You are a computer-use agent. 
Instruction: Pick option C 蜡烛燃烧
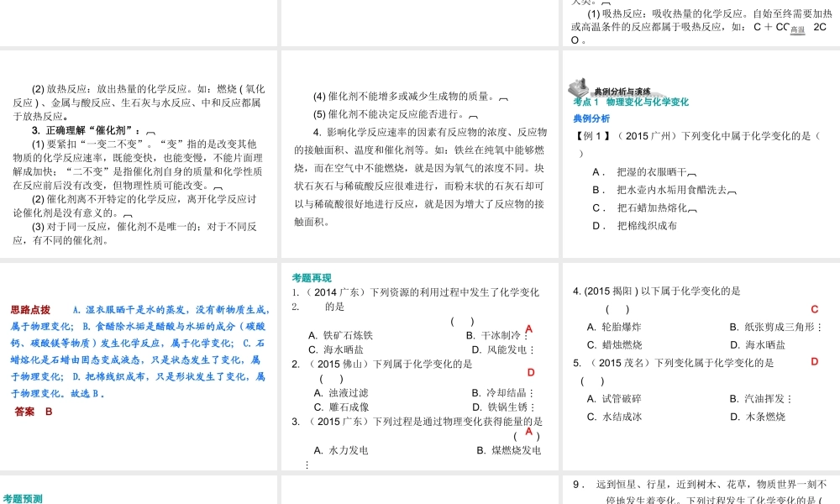[615, 345]
